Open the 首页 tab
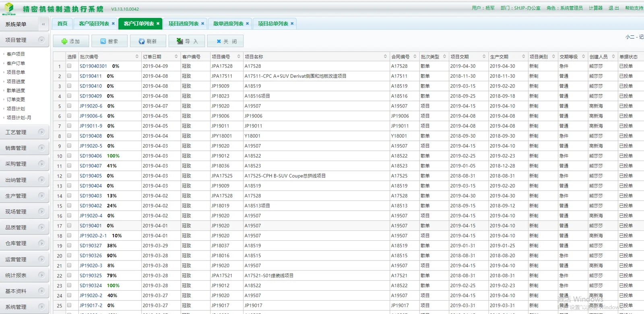Viewport: 644px width, 314px height. (62, 24)
